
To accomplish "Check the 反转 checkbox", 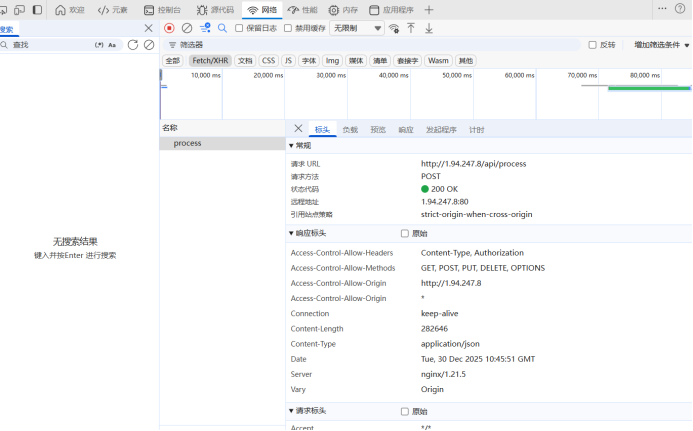I will [x=593, y=45].
